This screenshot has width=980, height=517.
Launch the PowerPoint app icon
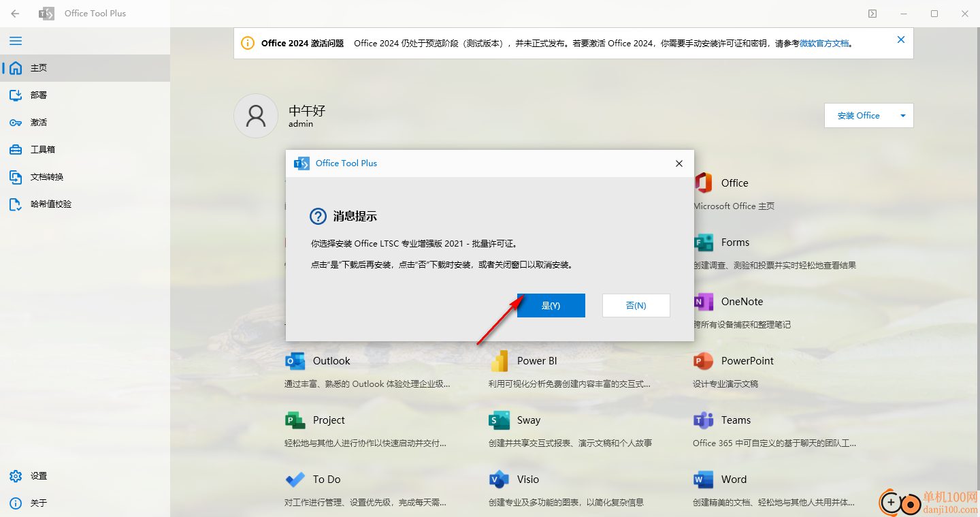[x=703, y=361]
